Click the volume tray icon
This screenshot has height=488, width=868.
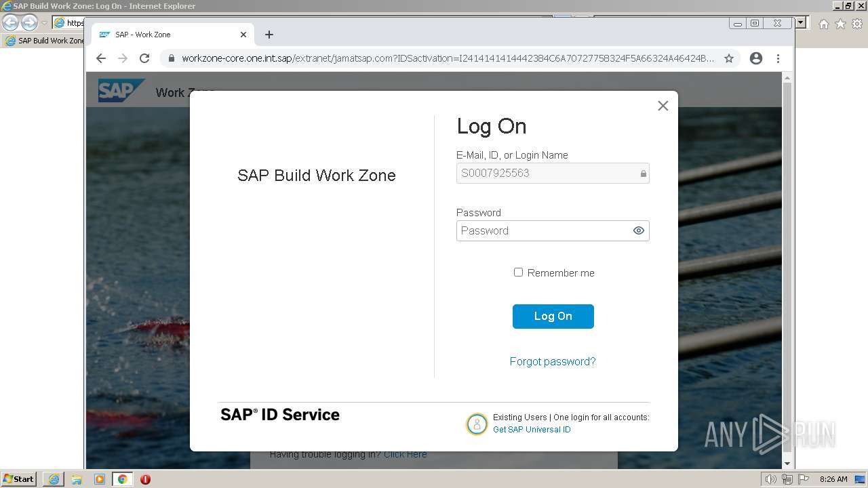coord(770,479)
